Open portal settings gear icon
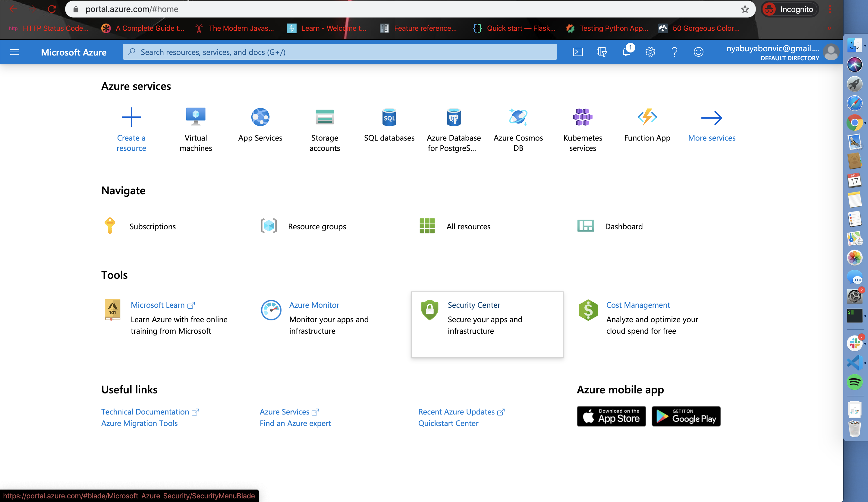The height and width of the screenshot is (502, 868). [650, 52]
